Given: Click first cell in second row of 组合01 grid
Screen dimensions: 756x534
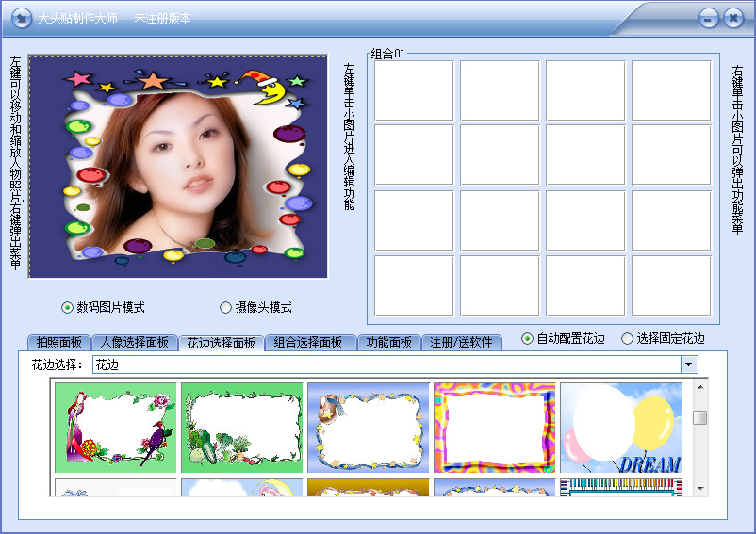Looking at the screenshot, I should (414, 154).
